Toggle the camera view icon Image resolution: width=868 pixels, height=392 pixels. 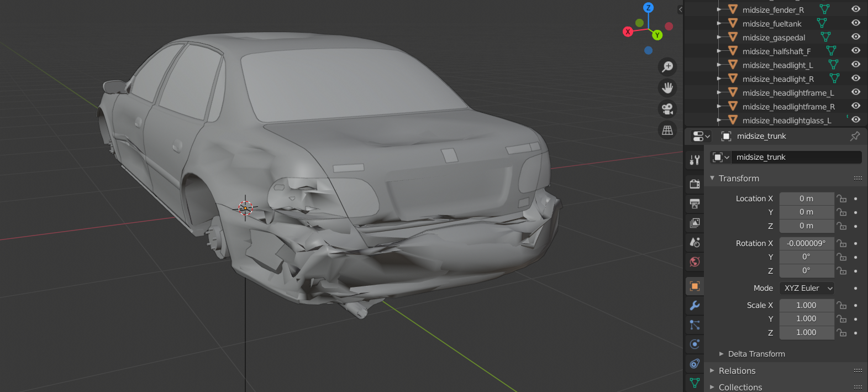(x=667, y=109)
